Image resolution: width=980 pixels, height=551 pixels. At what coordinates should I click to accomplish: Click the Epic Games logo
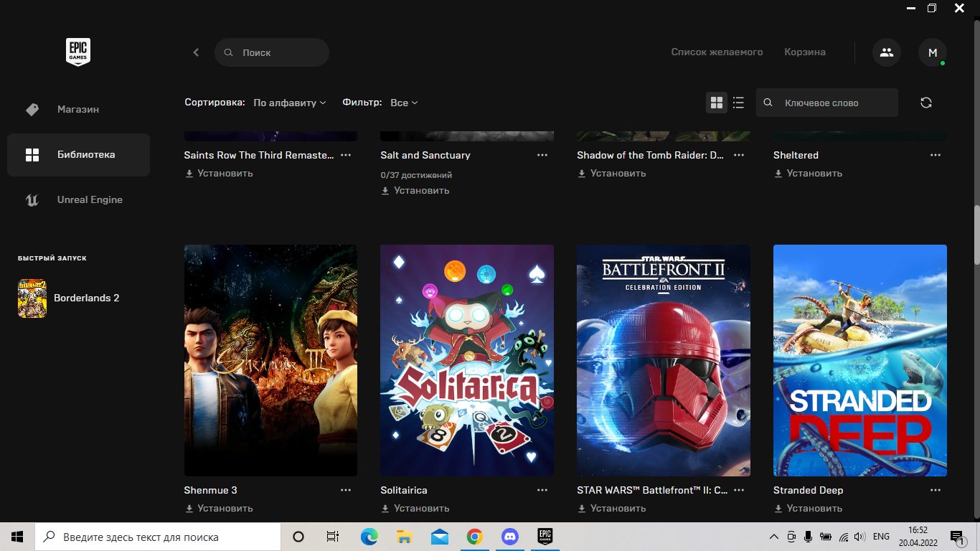pos(78,52)
